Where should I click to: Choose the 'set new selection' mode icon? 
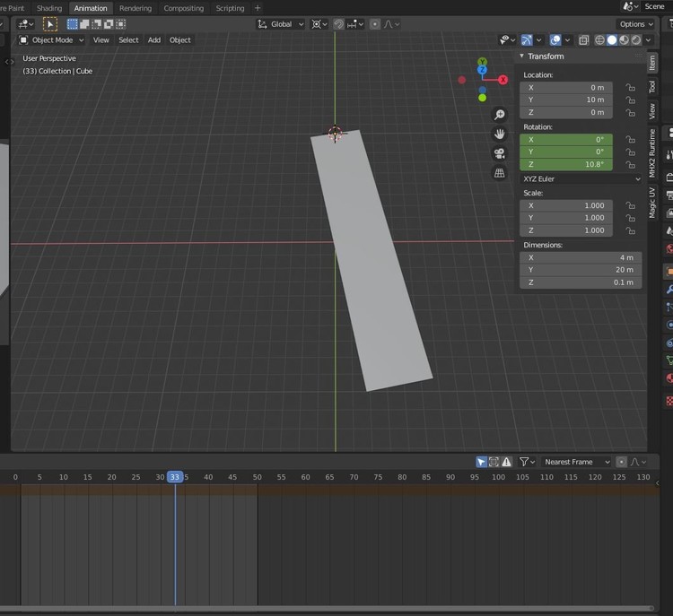[x=72, y=24]
